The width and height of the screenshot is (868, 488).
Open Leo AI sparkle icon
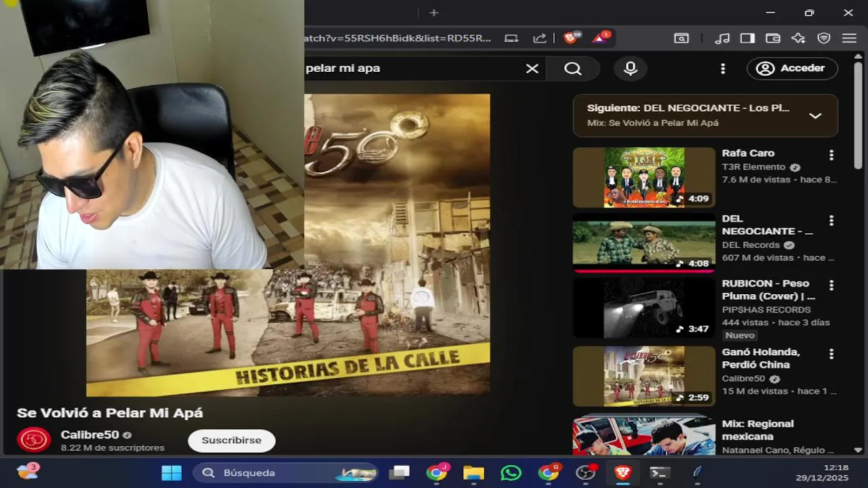click(x=798, y=39)
